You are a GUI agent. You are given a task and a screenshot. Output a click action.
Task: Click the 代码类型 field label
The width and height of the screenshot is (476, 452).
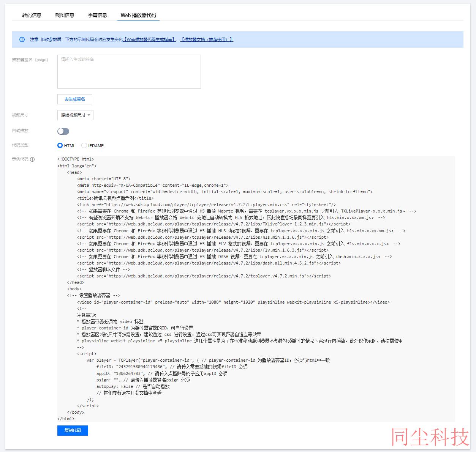click(x=20, y=145)
